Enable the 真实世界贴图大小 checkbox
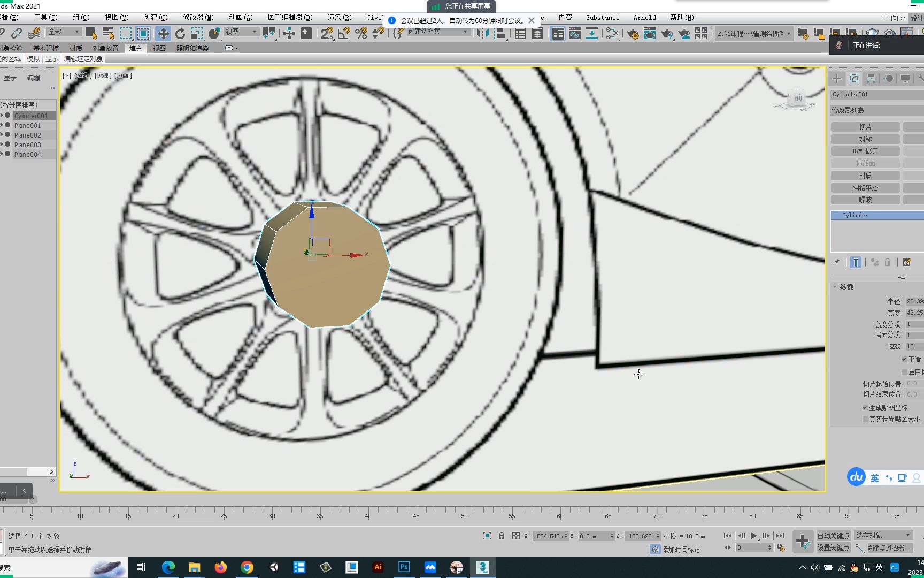924x578 pixels. pos(865,417)
